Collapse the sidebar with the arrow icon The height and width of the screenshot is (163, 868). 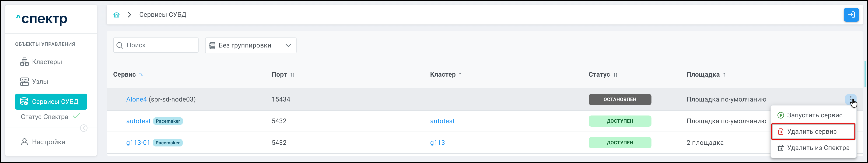click(x=84, y=128)
